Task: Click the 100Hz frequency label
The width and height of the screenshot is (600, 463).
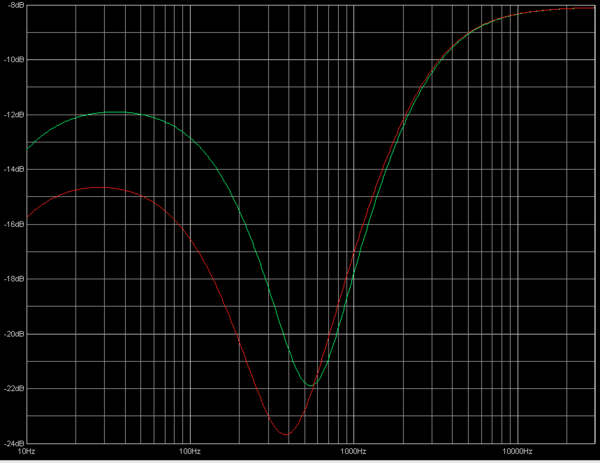Action: [x=190, y=452]
